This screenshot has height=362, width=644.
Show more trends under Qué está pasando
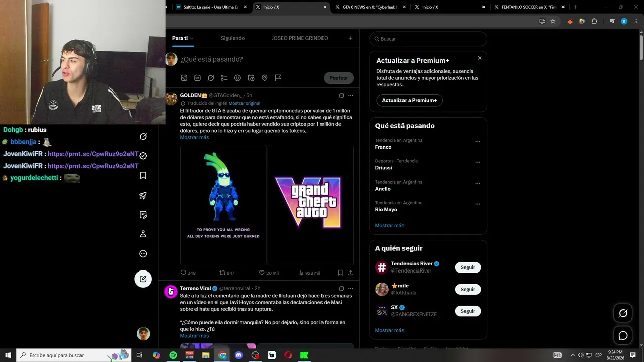click(x=389, y=225)
